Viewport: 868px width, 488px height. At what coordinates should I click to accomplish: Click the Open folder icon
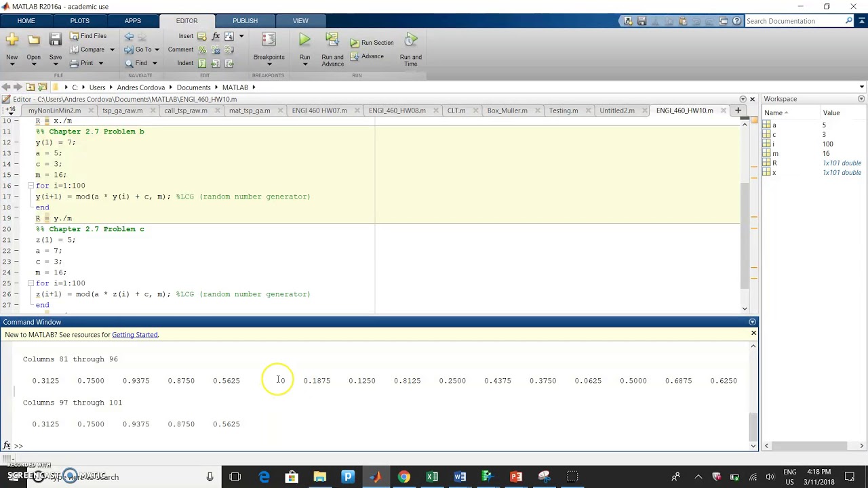(x=33, y=40)
